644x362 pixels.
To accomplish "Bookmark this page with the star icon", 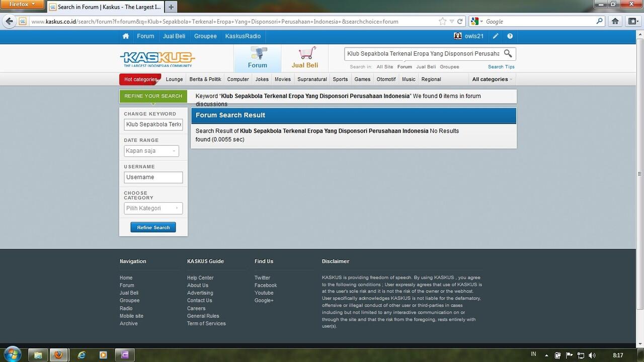I will (442, 21).
